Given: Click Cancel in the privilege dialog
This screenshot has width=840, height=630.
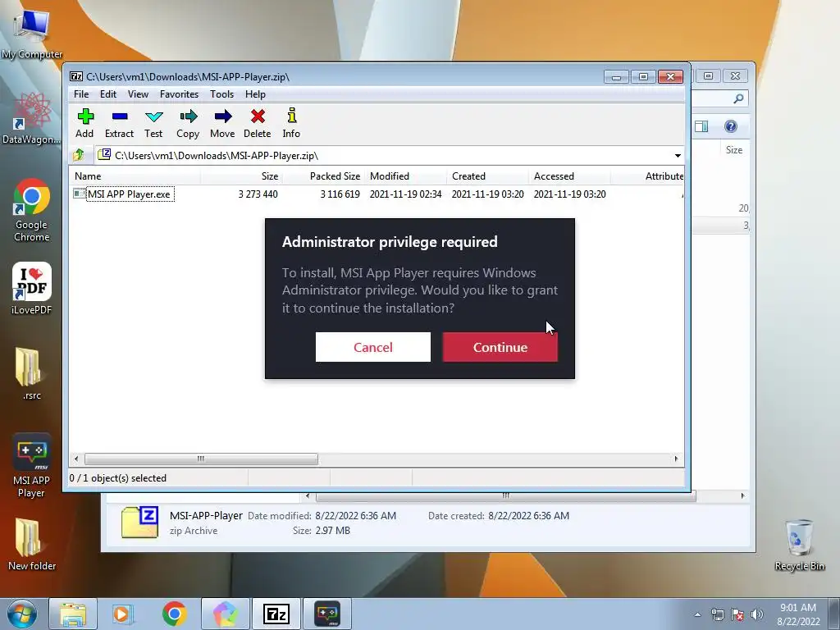Looking at the screenshot, I should 373,347.
